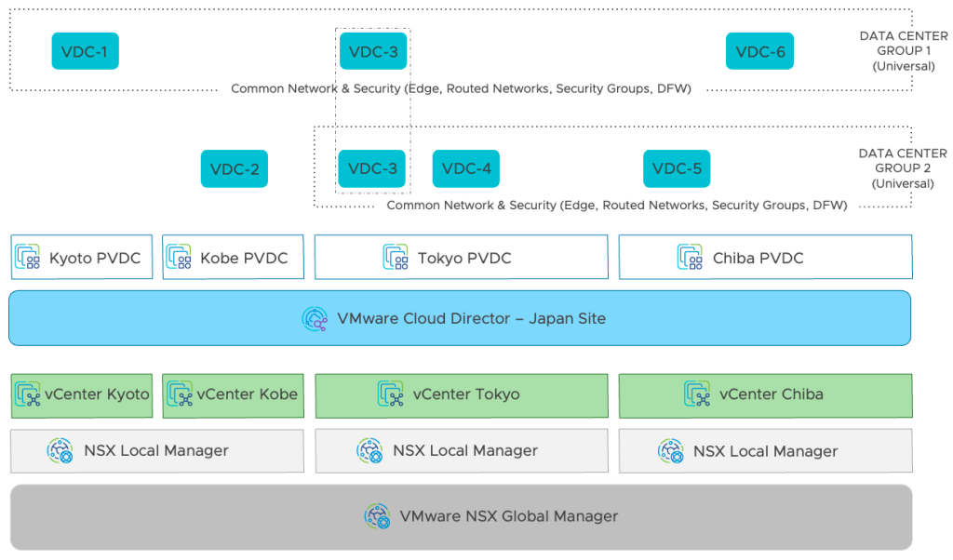The height and width of the screenshot is (560, 953).
Task: Click the Kobe PVDC icon
Action: click(179, 257)
